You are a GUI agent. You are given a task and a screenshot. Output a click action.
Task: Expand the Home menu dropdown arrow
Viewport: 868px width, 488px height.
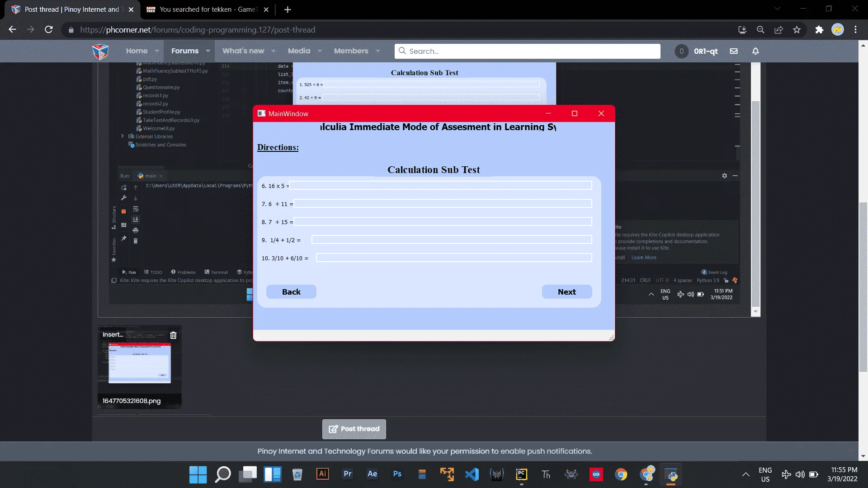(157, 51)
